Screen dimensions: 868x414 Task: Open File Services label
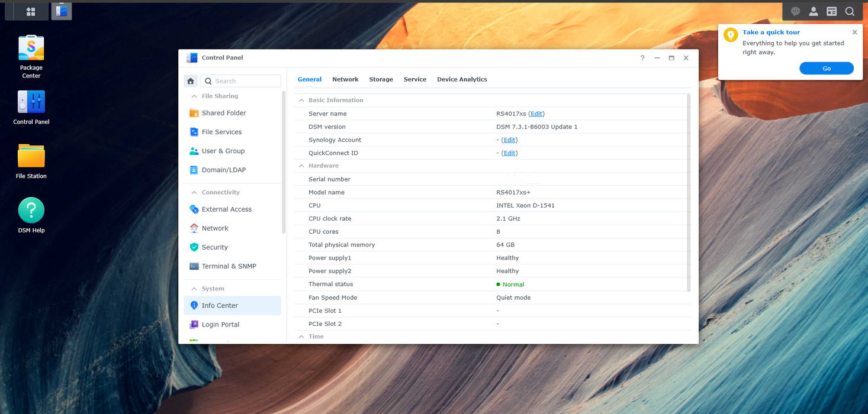click(x=221, y=132)
